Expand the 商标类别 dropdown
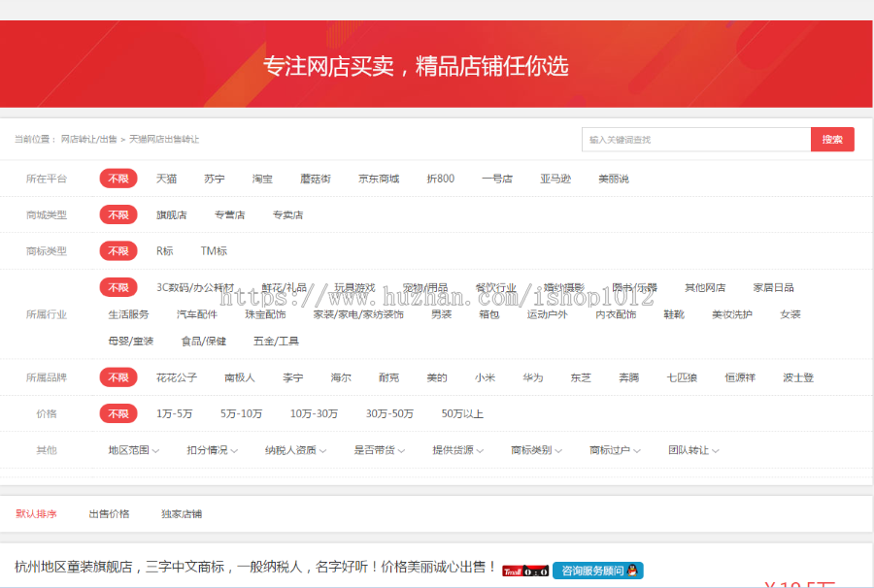874x588 pixels. tap(537, 450)
